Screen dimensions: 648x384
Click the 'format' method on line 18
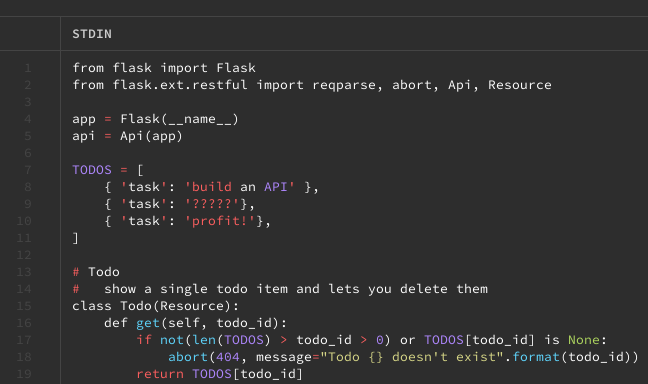tap(536, 357)
